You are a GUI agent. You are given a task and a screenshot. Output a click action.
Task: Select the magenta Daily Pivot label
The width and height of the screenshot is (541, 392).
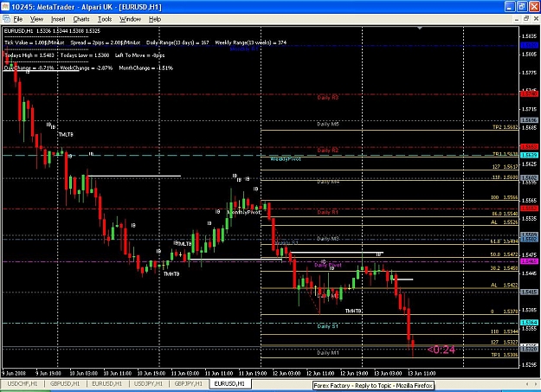tap(328, 266)
